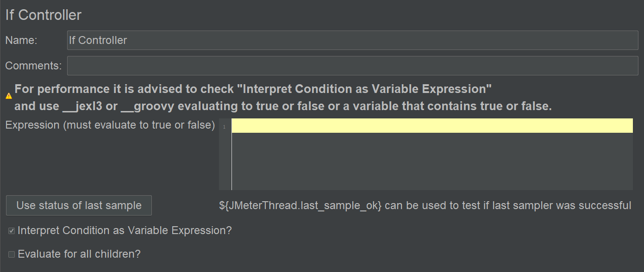Select line number 1 in editor gutter

coord(224,127)
